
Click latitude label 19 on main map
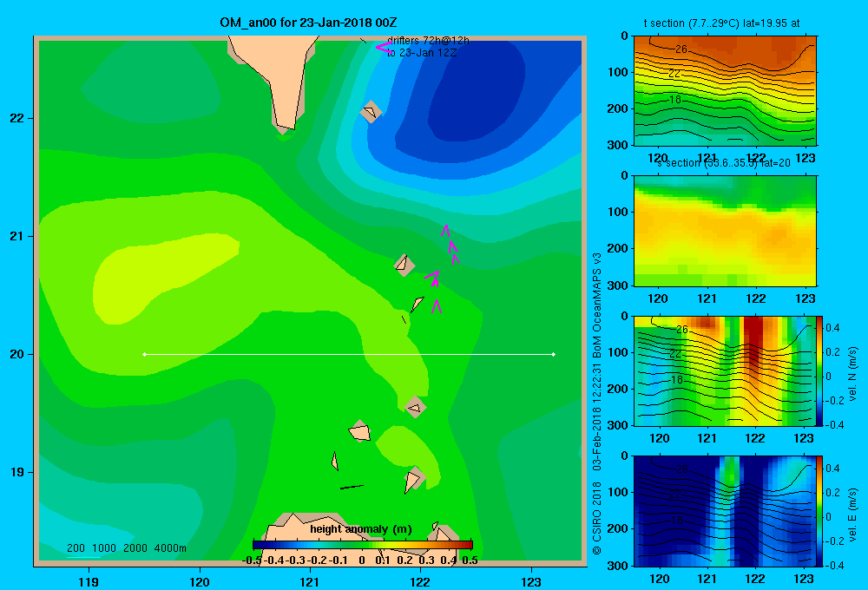(17, 472)
